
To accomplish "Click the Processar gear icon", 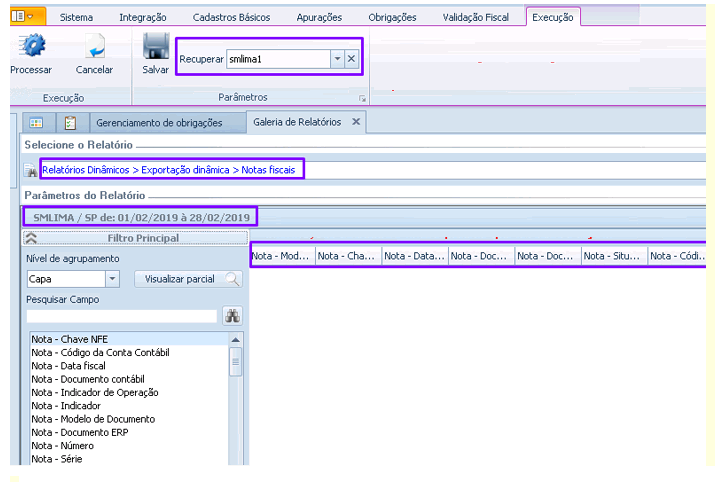I will click(30, 47).
